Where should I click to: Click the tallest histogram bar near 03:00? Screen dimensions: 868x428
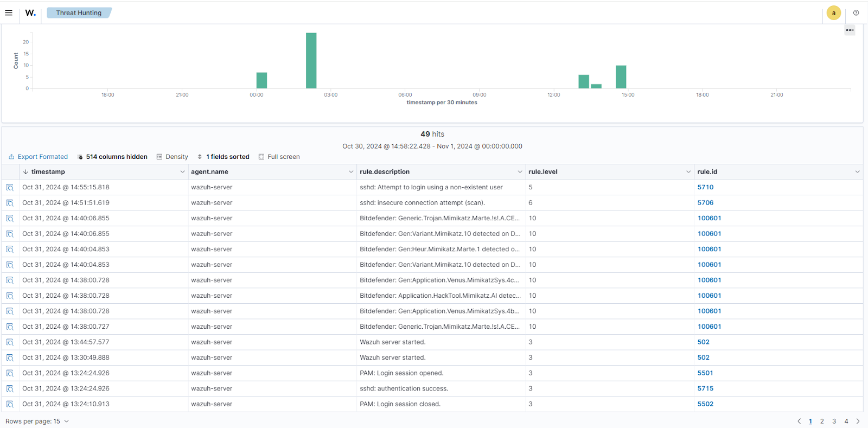311,61
